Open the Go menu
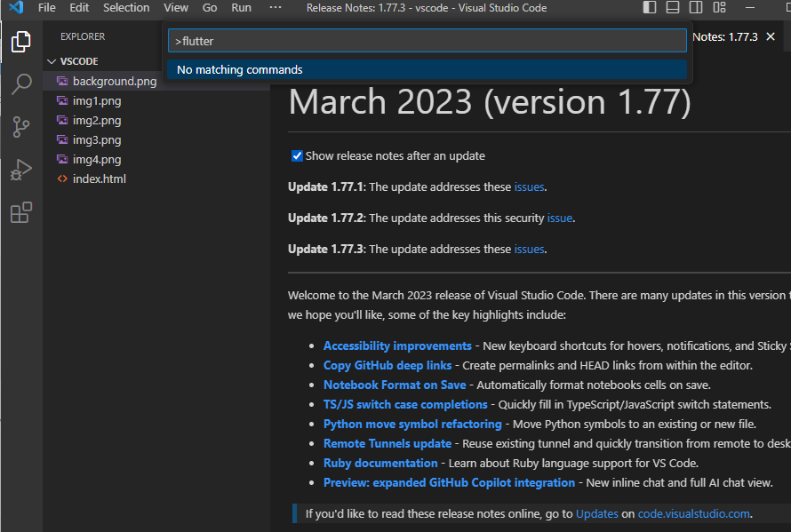This screenshot has height=532, width=791. 210,8
